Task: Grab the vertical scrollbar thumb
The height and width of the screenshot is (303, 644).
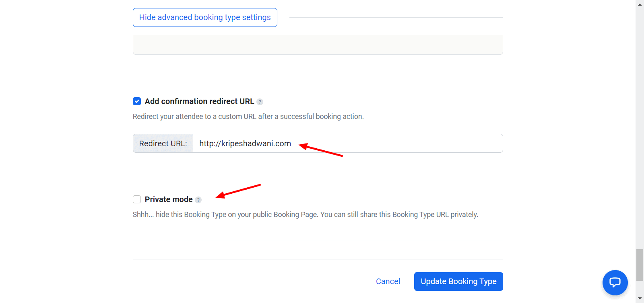Action: 640,265
